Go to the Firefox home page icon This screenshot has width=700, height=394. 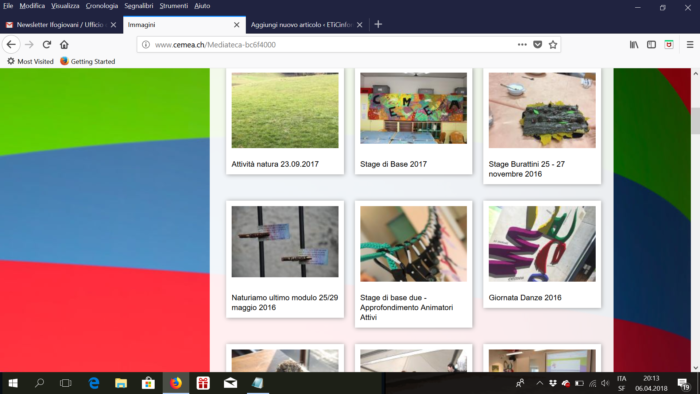64,45
